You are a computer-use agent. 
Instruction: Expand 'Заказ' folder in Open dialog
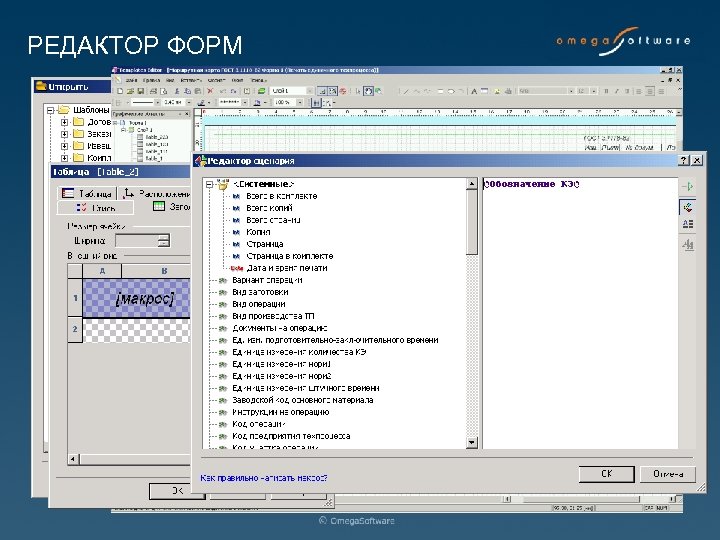point(64,134)
